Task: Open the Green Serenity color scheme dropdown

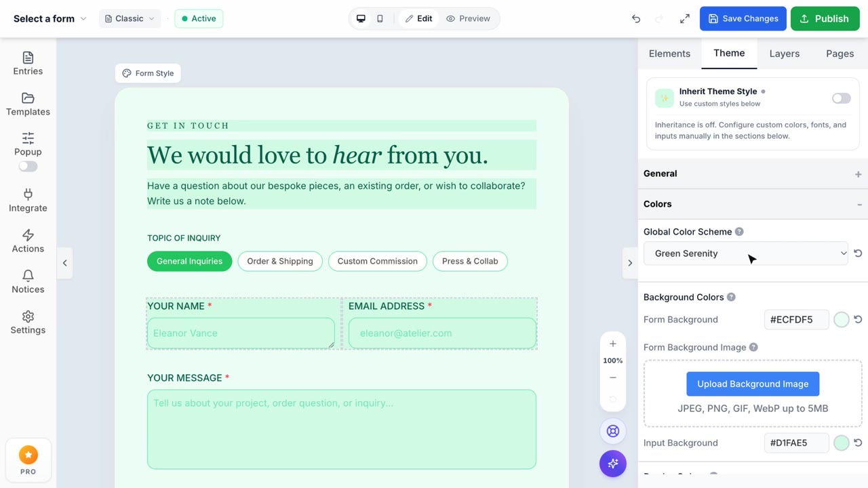Action: tap(745, 253)
